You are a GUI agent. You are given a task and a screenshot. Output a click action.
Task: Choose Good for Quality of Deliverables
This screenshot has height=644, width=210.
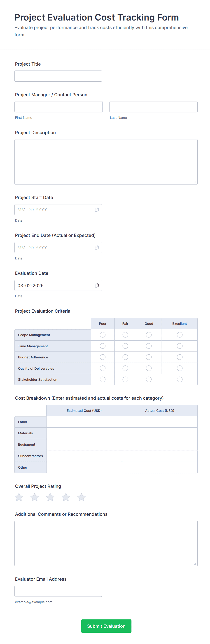[x=149, y=368]
